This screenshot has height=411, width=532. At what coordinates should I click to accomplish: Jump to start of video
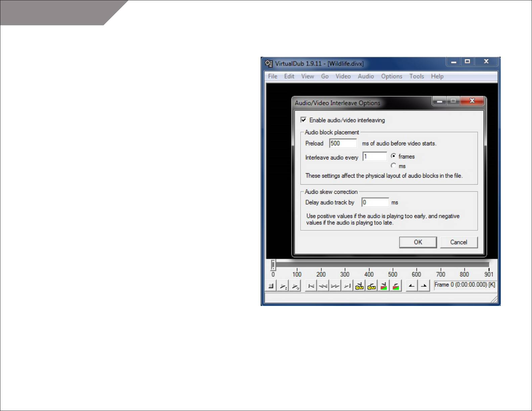coord(311,286)
